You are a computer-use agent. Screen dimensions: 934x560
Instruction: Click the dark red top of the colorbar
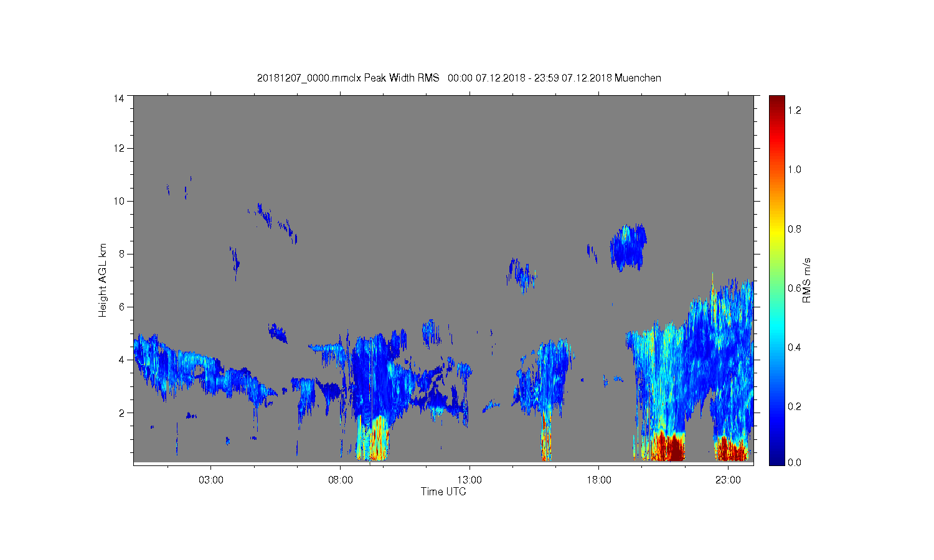[x=776, y=103]
